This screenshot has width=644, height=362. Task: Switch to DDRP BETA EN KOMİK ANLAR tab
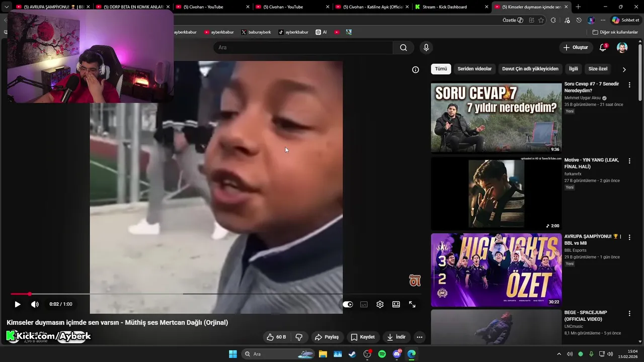click(x=132, y=7)
